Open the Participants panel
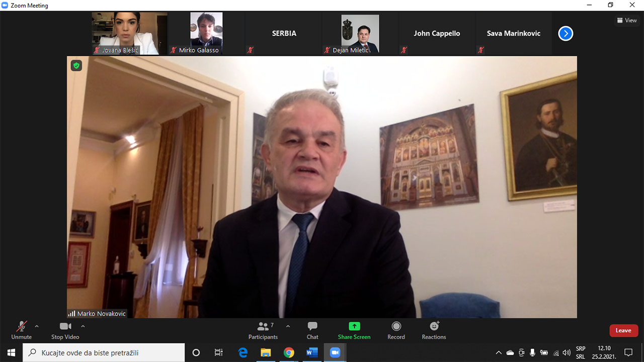644x362 pixels. (263, 331)
